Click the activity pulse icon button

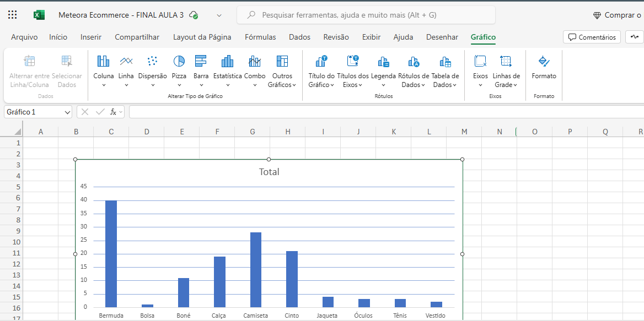click(x=635, y=37)
